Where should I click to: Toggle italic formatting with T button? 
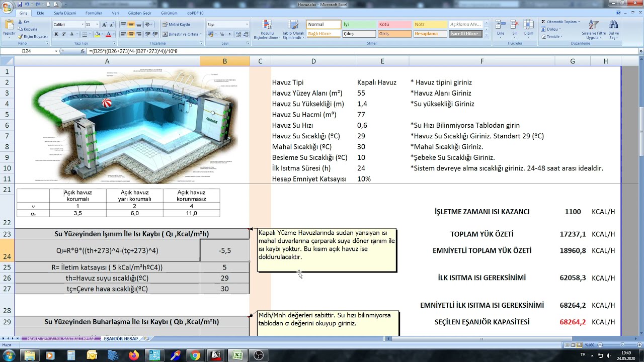click(64, 34)
